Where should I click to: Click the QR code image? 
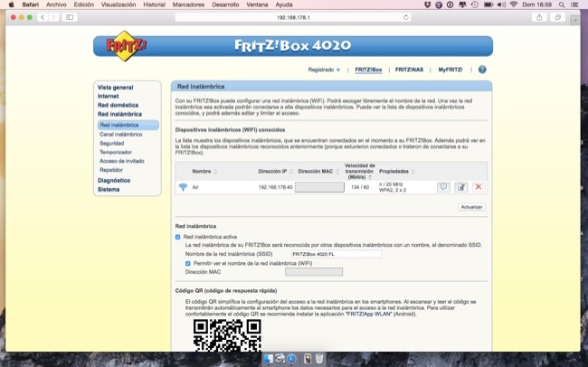tap(227, 335)
